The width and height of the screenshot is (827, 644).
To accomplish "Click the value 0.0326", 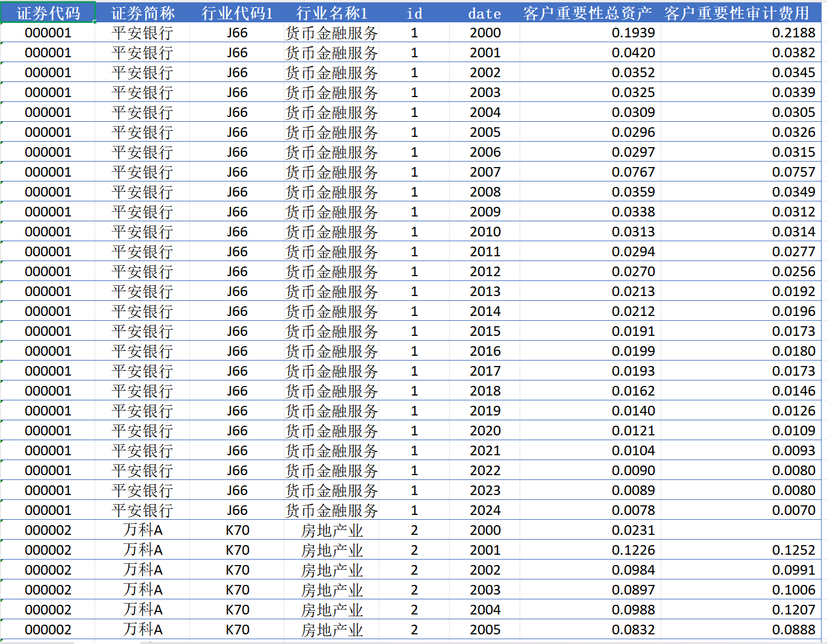I will [x=741, y=132].
